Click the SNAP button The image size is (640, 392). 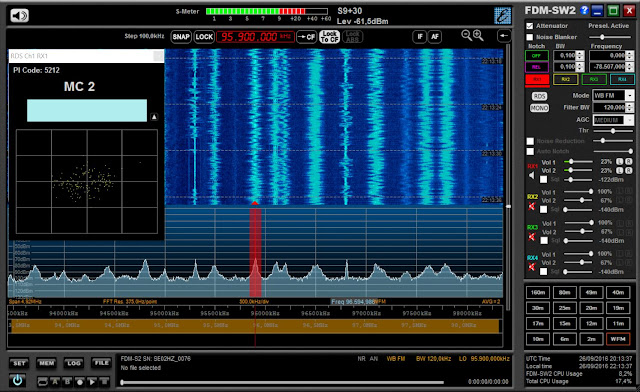click(181, 37)
